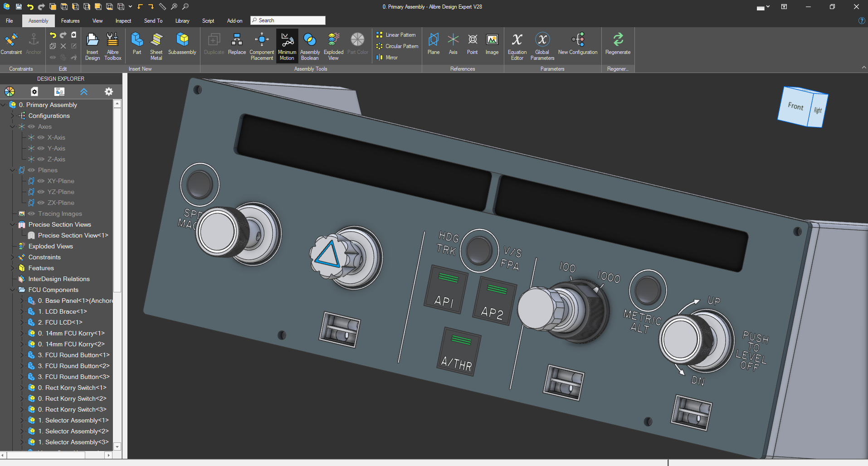The height and width of the screenshot is (466, 868).
Task: Click the Front face of view cube
Action: [795, 107]
